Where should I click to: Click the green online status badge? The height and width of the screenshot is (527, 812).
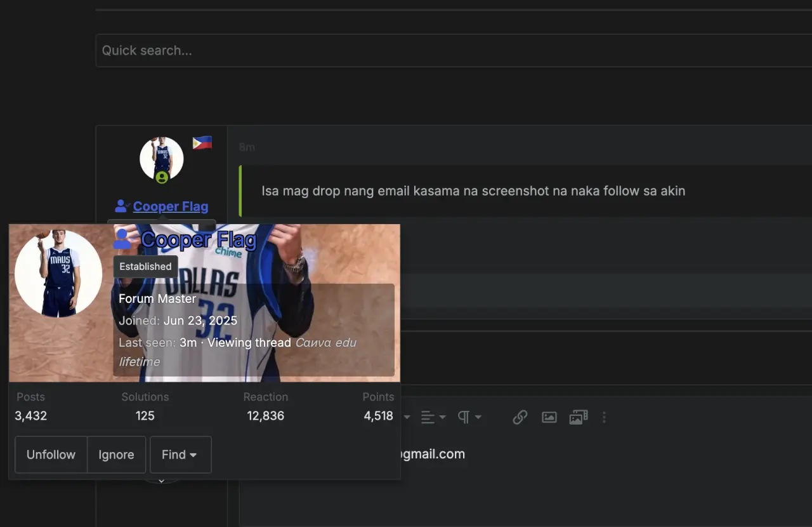tap(162, 178)
